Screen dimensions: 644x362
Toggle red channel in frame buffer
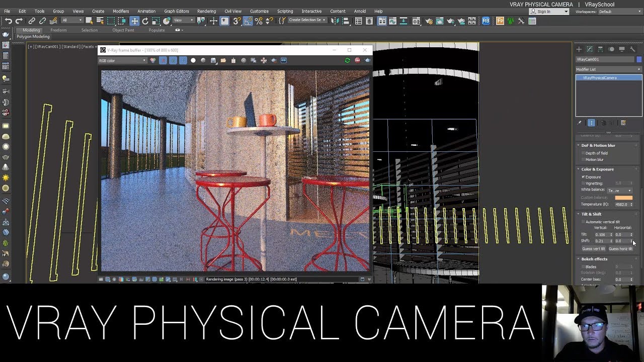pos(163,60)
